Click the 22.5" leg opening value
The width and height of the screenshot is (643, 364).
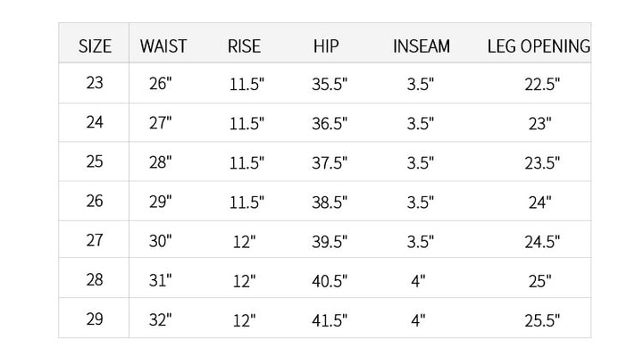[x=541, y=86]
